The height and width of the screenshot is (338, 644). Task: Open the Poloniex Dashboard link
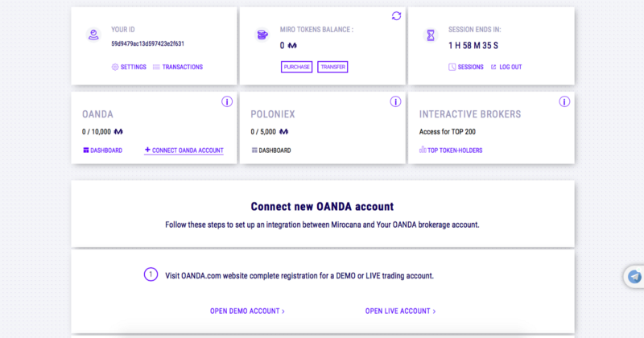pos(271,150)
